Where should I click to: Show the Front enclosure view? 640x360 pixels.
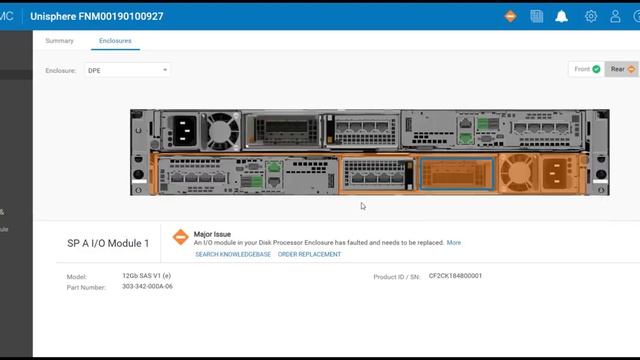(x=587, y=69)
